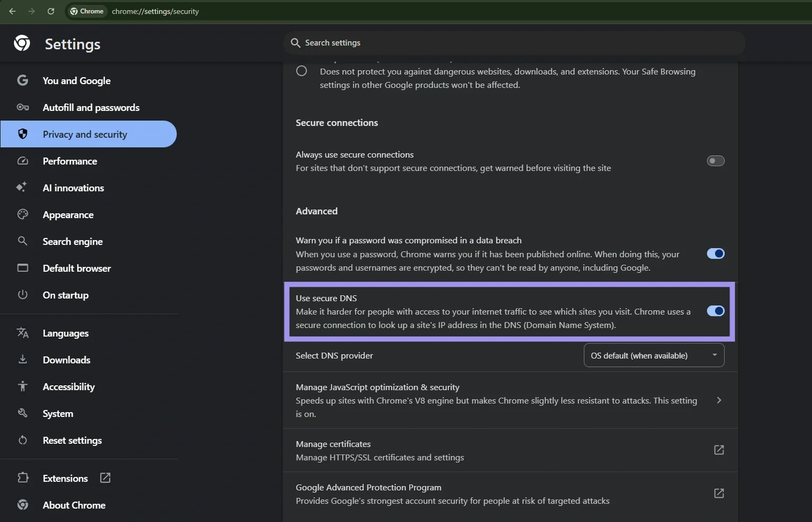The width and height of the screenshot is (812, 522).
Task: Click the Google G icon in sidebar
Action: [x=22, y=80]
